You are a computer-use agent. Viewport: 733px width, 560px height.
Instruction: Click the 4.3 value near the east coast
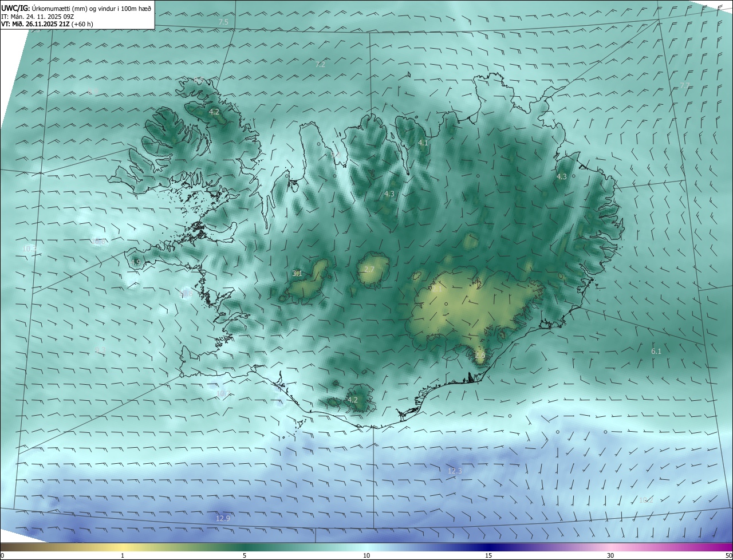(x=562, y=177)
